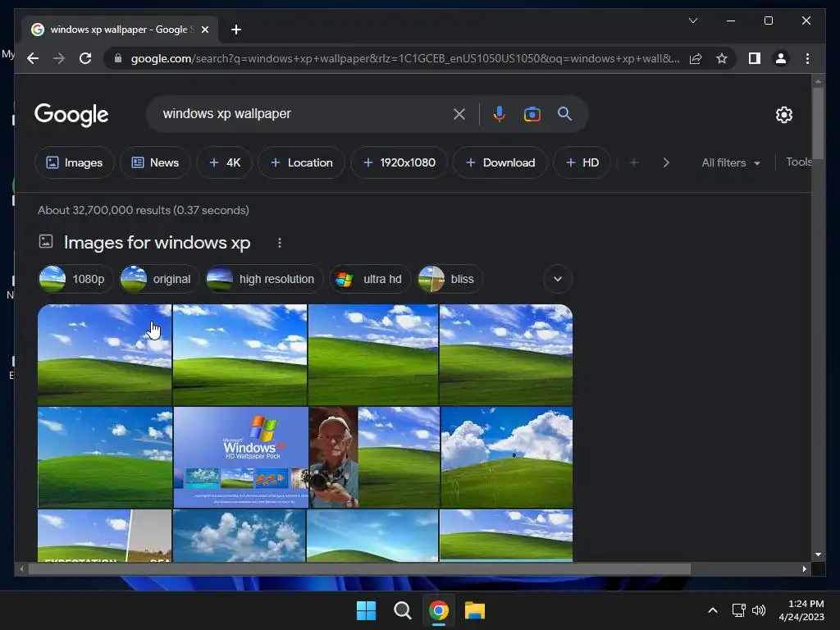
Task: Show hidden system tray icons
Action: [x=713, y=610]
